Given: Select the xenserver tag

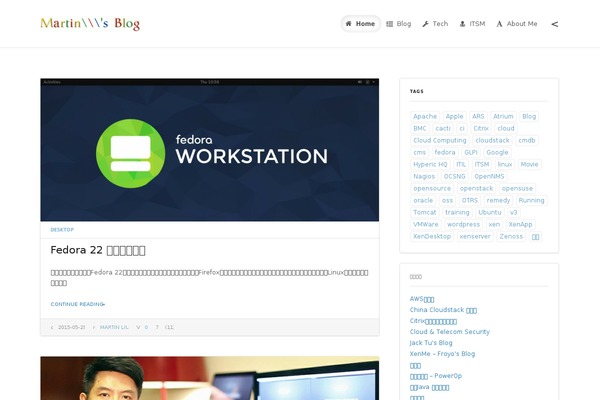Looking at the screenshot, I should (x=475, y=236).
